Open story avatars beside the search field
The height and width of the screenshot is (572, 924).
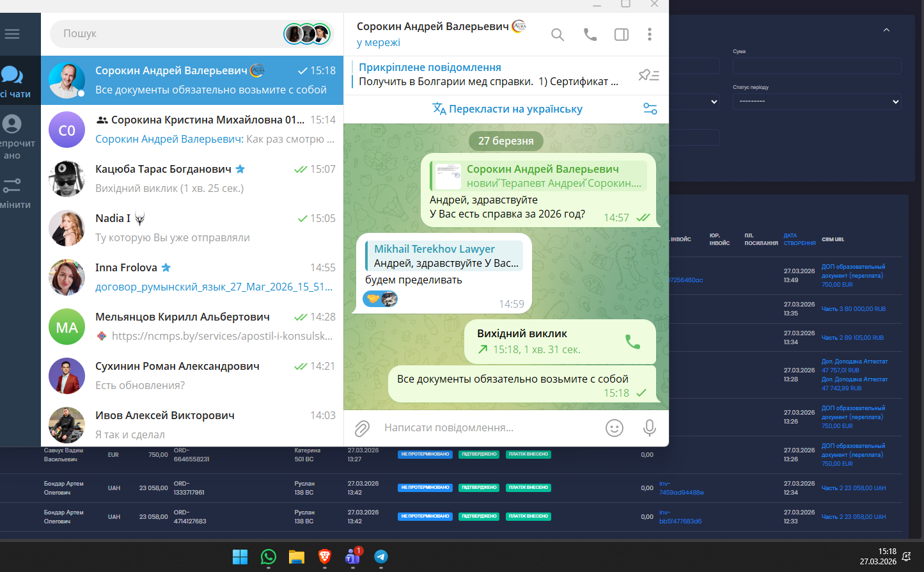[x=307, y=34]
